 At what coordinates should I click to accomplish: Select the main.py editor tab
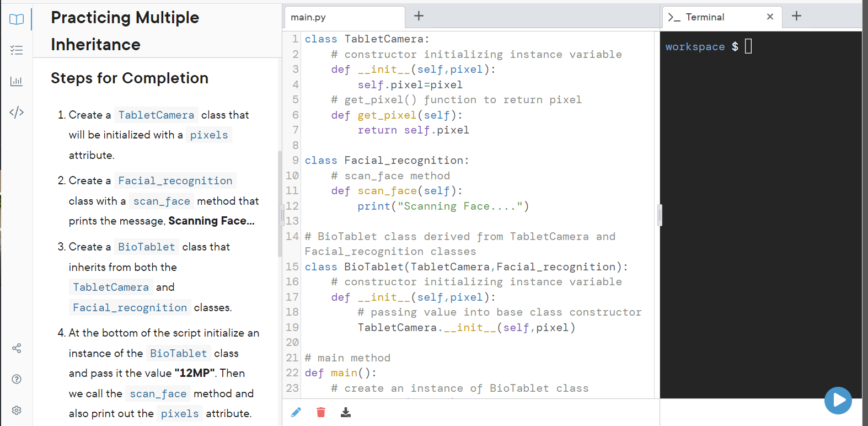(x=345, y=17)
